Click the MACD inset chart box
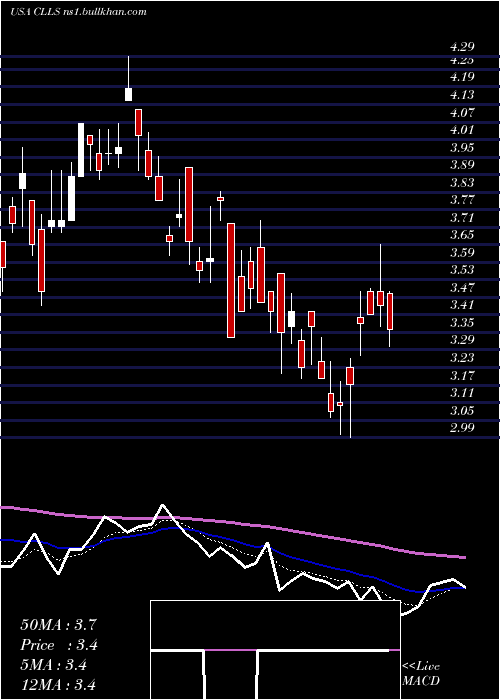This screenshot has width=500, height=700. tap(275, 650)
